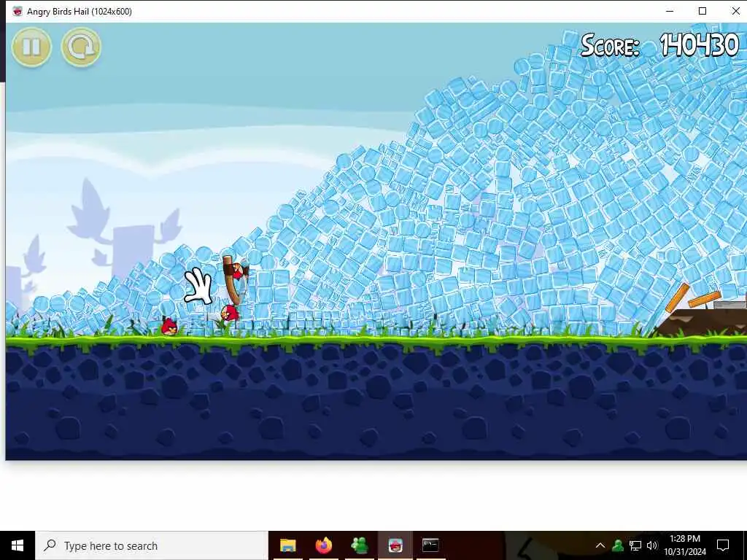This screenshot has width=747, height=560.
Task: Open File Explorer from the taskbar
Action: point(287,545)
